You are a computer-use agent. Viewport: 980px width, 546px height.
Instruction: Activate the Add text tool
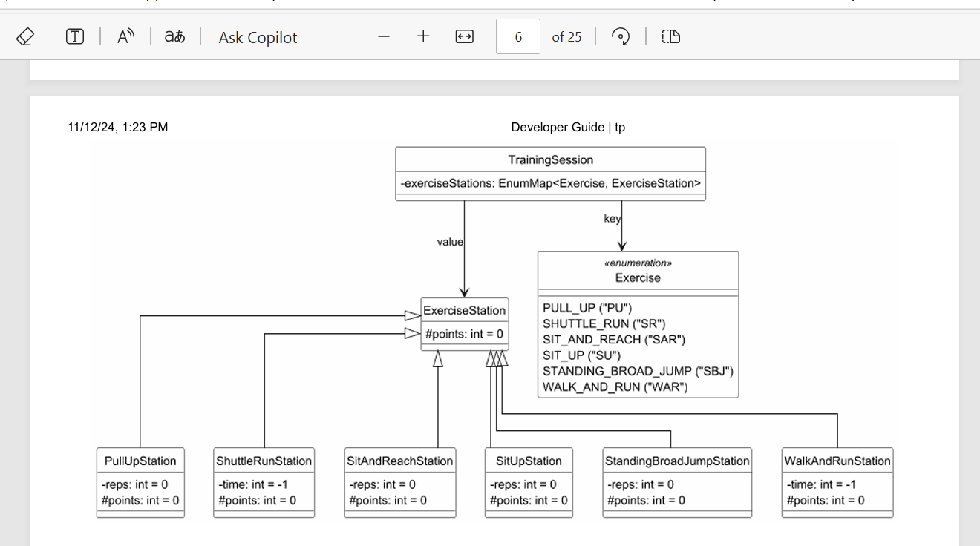pyautogui.click(x=75, y=36)
